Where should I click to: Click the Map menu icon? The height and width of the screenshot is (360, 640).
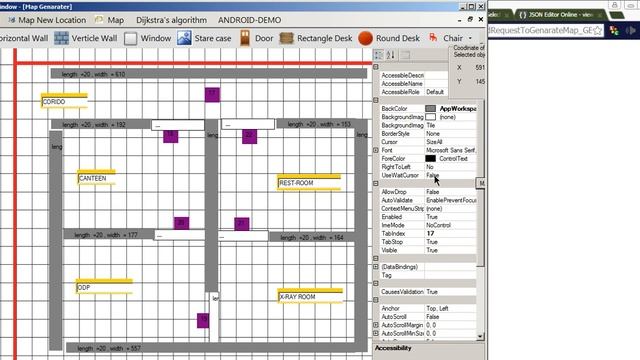point(99,20)
